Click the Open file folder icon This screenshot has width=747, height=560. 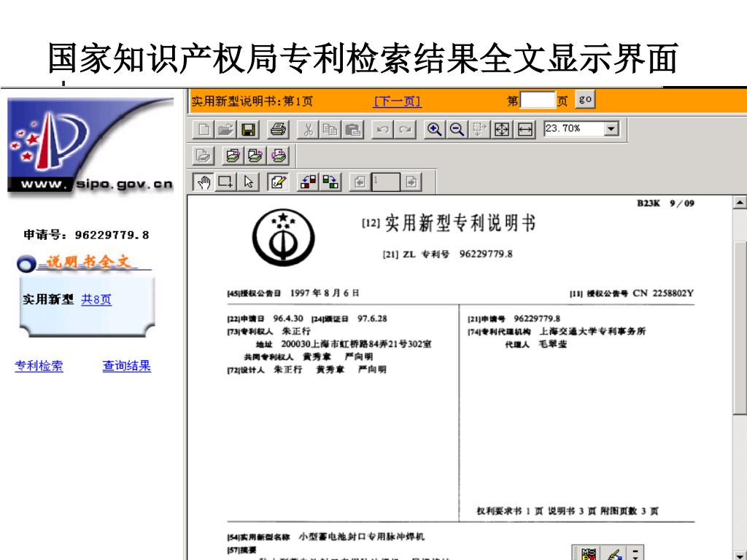click(x=226, y=130)
